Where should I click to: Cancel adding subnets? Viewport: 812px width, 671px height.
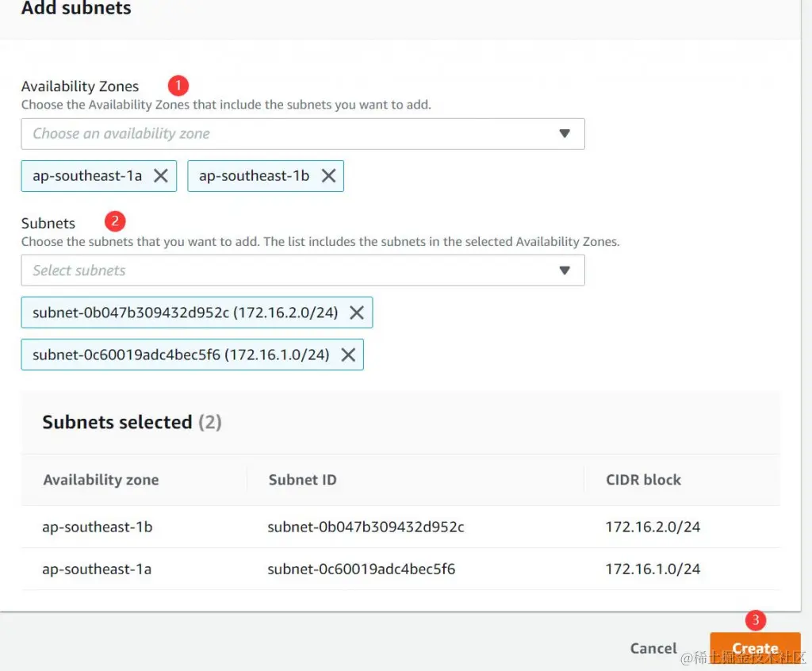click(x=653, y=648)
